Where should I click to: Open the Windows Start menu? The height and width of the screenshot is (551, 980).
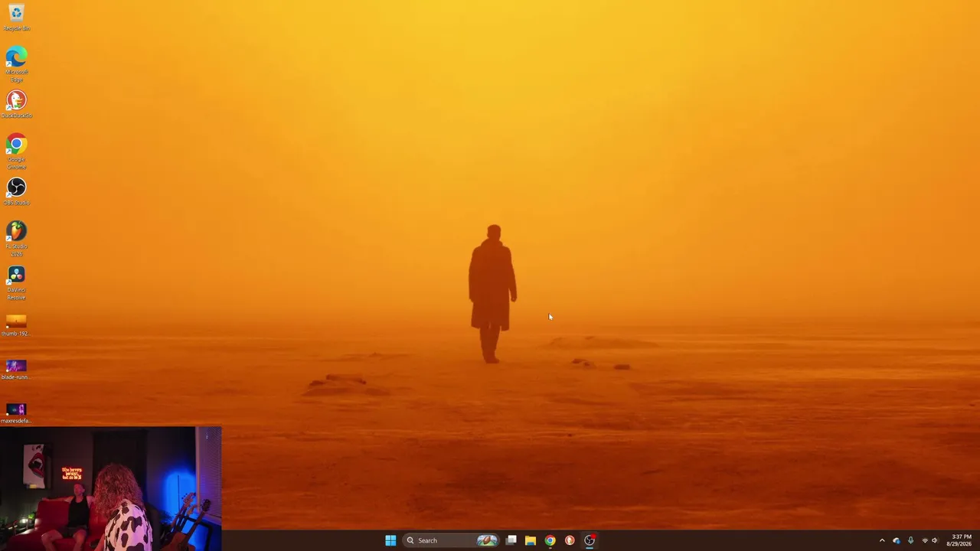coord(390,540)
